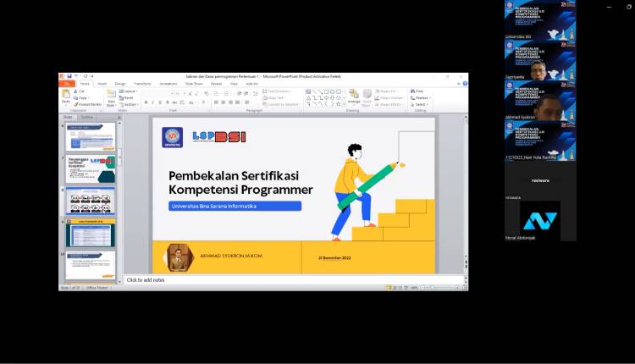The width and height of the screenshot is (635, 364).
Task: Switch to the Animations ribbon tab
Action: pyautogui.click(x=168, y=84)
